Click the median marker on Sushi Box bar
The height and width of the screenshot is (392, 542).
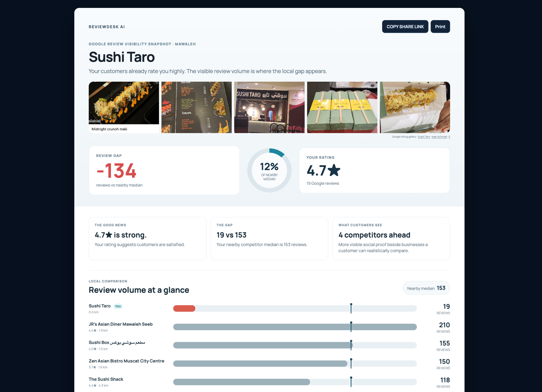point(351,345)
